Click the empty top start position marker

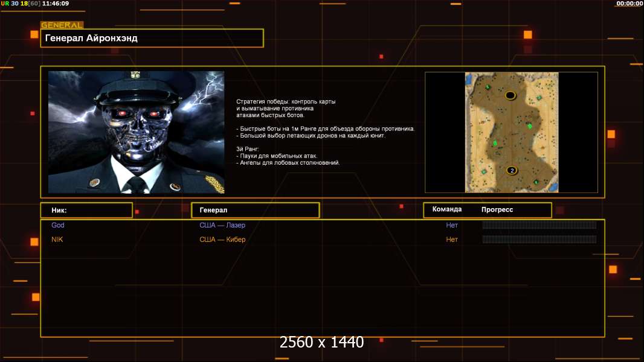(x=510, y=95)
